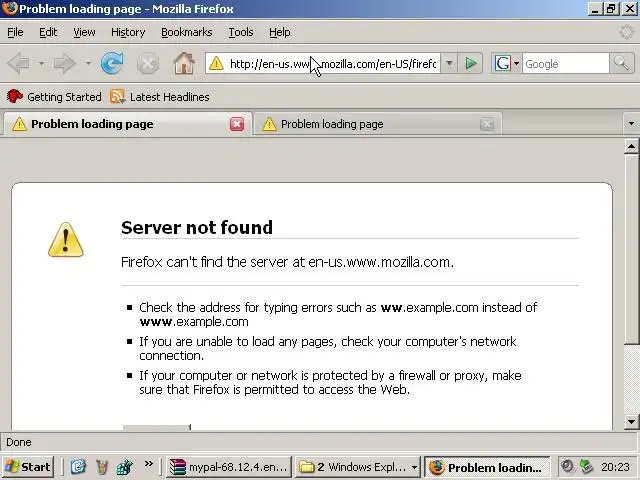Image resolution: width=640 pixels, height=480 pixels.
Task: Click the firewall or proxy bullet text
Action: coord(330,382)
